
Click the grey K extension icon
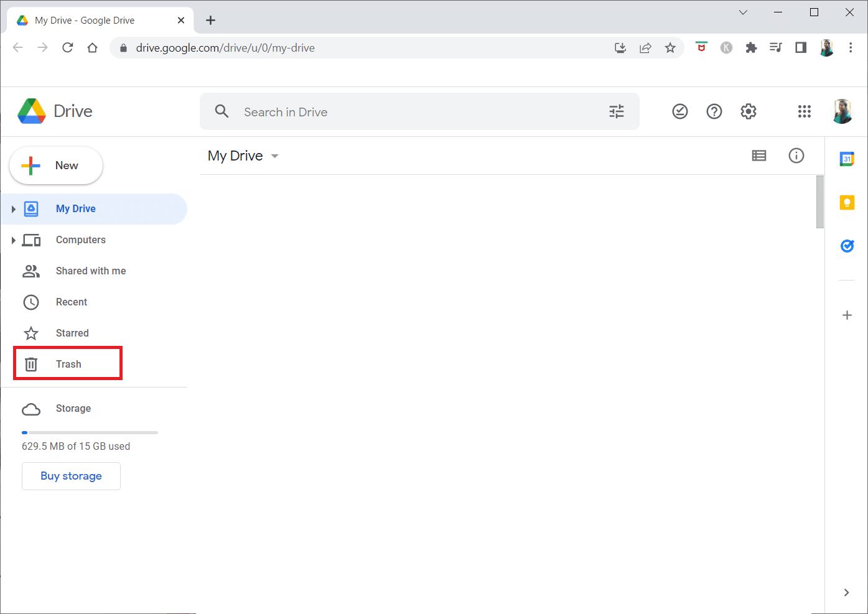(726, 48)
